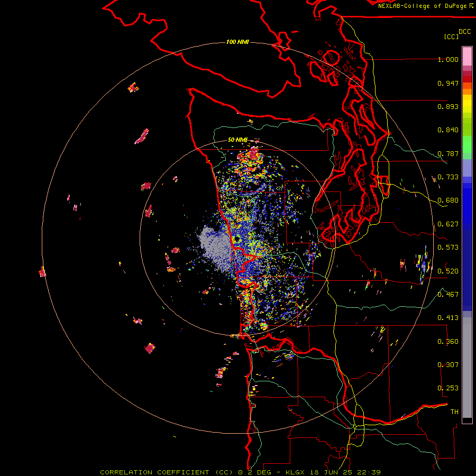Click the DCC label above color bar
The width and height of the screenshot is (476, 476).
465,32
